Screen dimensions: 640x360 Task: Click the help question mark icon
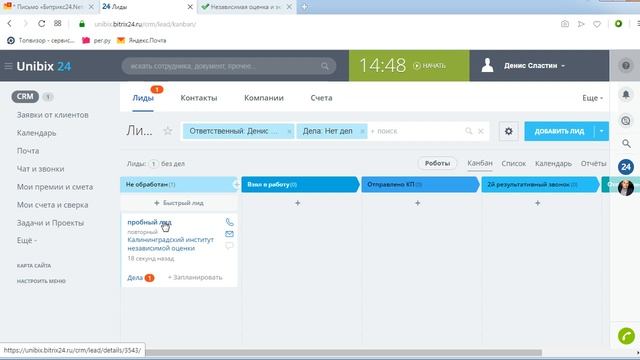coord(626,66)
